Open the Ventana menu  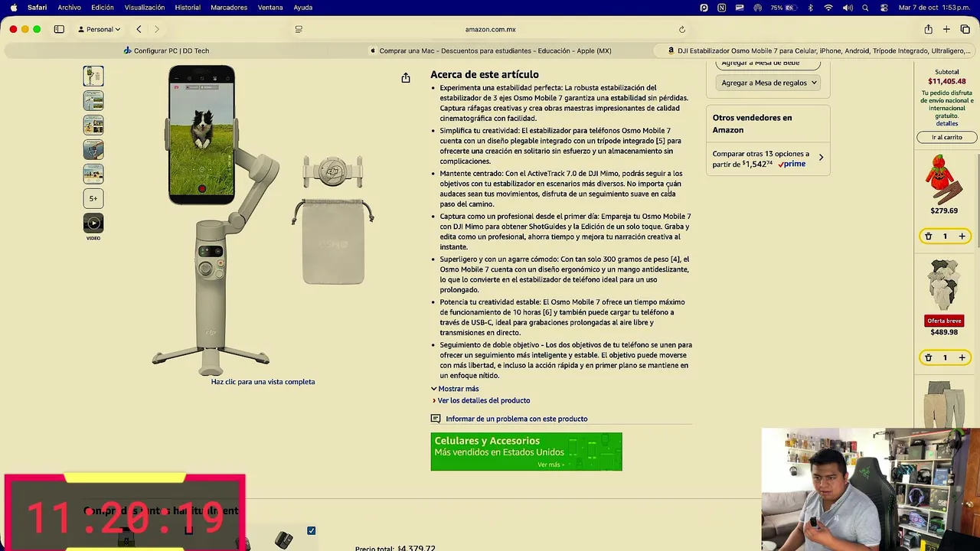[270, 8]
